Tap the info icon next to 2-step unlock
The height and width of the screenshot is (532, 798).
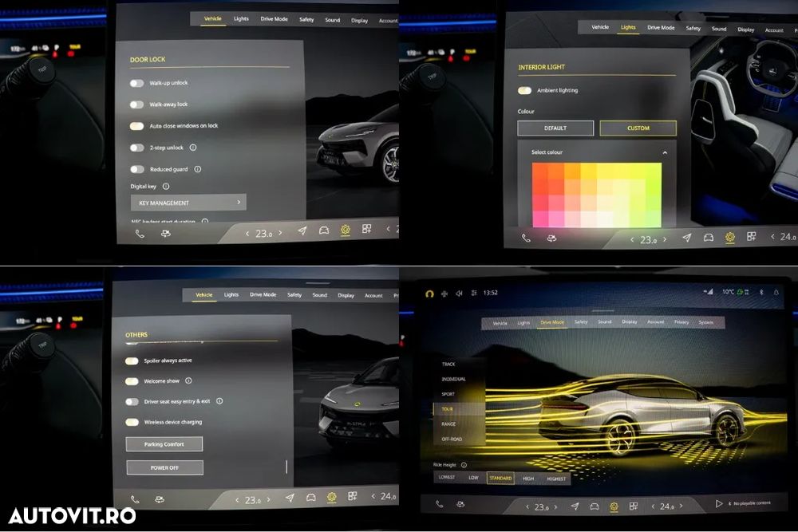[x=193, y=148]
